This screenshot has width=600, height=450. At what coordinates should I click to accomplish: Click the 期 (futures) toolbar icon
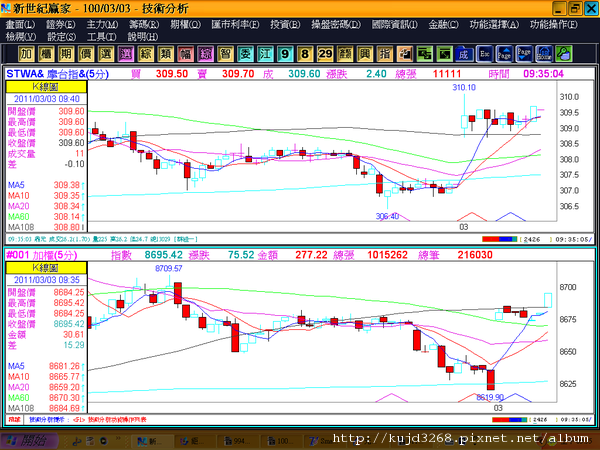(x=66, y=54)
